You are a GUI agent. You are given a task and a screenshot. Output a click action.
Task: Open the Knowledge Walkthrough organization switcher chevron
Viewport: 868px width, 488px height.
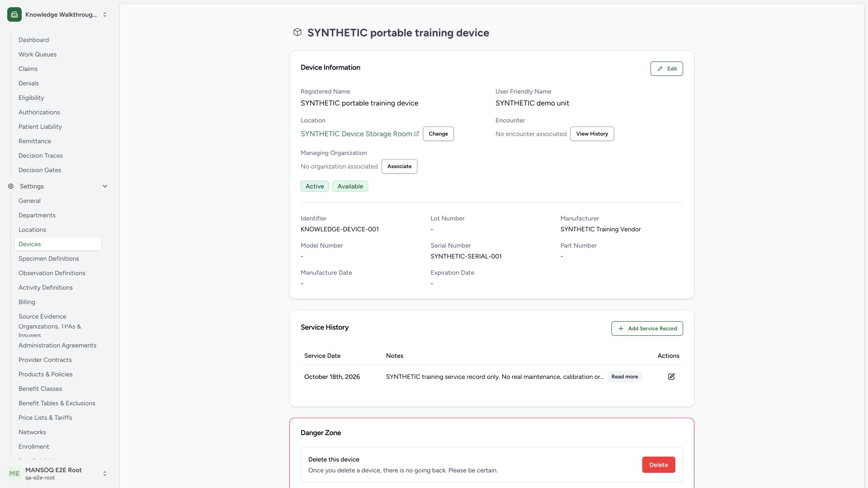point(105,14)
